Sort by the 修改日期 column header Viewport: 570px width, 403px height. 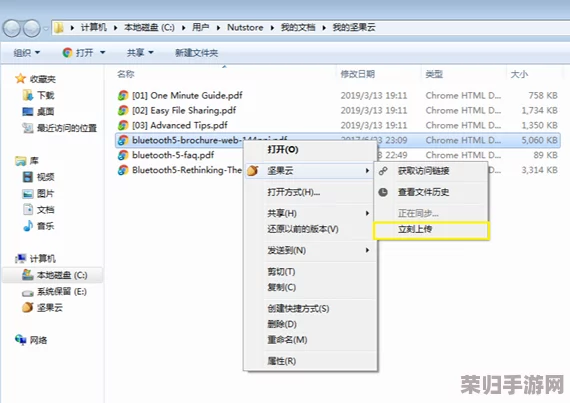[358, 74]
